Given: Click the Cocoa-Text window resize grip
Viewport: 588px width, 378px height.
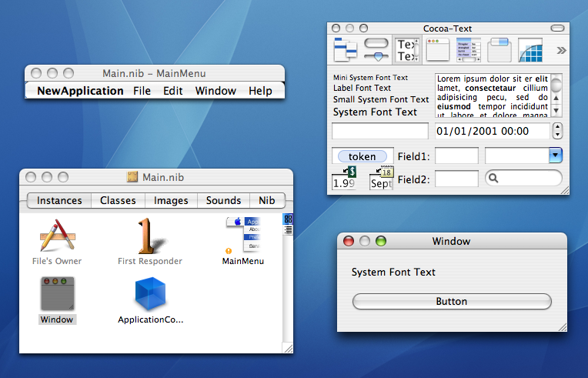Looking at the screenshot, I should click(564, 190).
